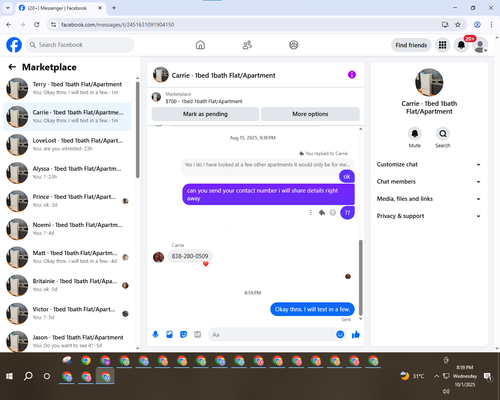
Task: Focus the Search Facebook field
Action: [x=80, y=45]
